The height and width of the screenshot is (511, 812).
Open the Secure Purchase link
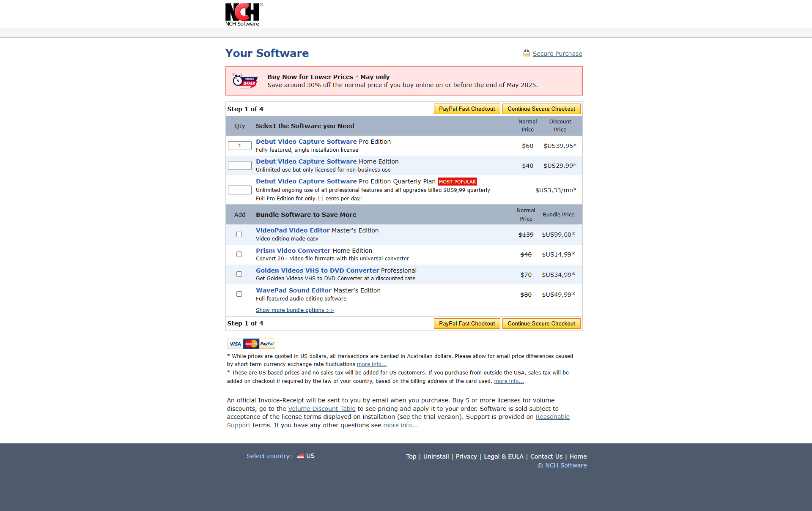(557, 54)
